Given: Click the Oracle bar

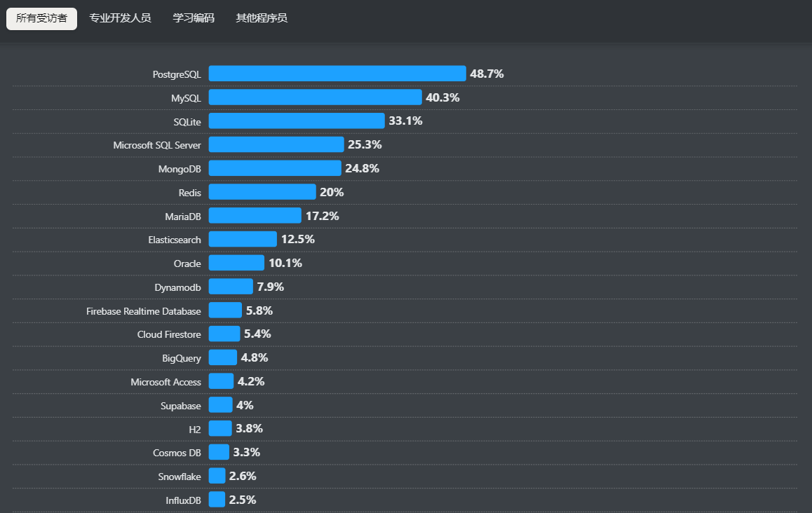Looking at the screenshot, I should tap(236, 264).
